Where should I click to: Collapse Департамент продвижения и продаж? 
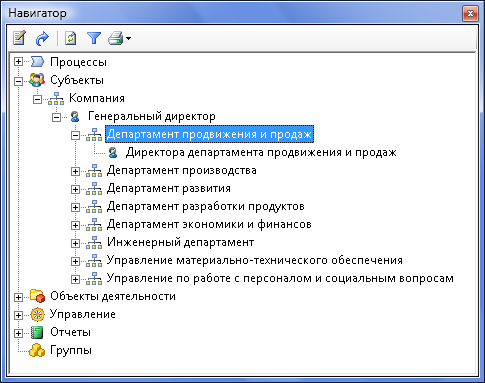76,135
